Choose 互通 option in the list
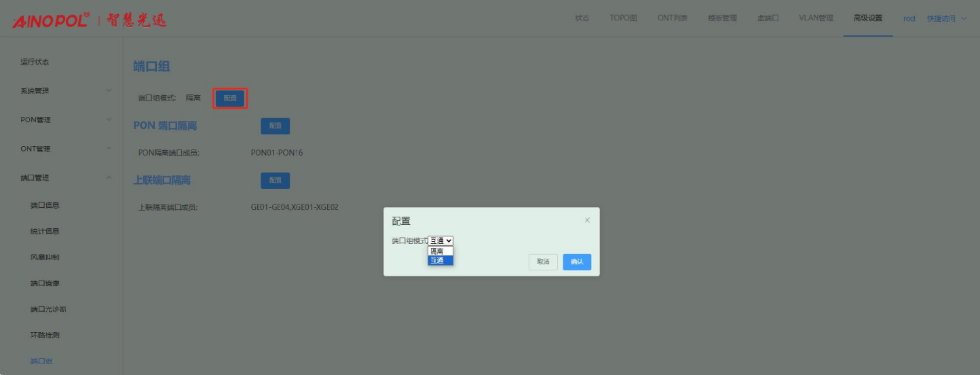Image resolution: width=980 pixels, height=375 pixels. pyautogui.click(x=440, y=260)
